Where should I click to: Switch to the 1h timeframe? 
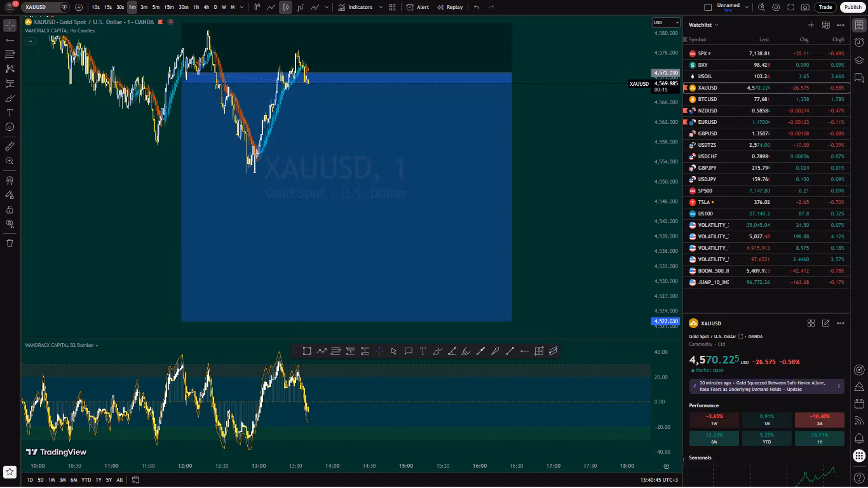click(196, 7)
